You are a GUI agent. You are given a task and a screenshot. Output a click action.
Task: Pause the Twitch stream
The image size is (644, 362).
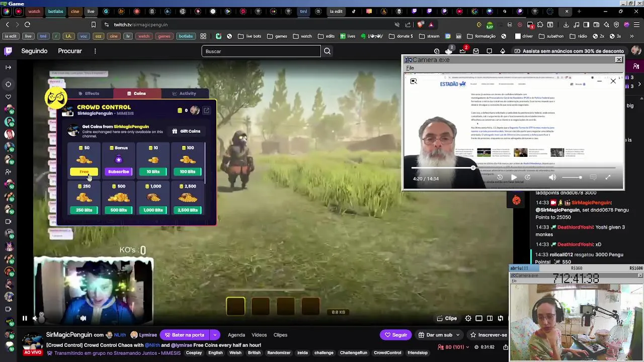point(24,318)
